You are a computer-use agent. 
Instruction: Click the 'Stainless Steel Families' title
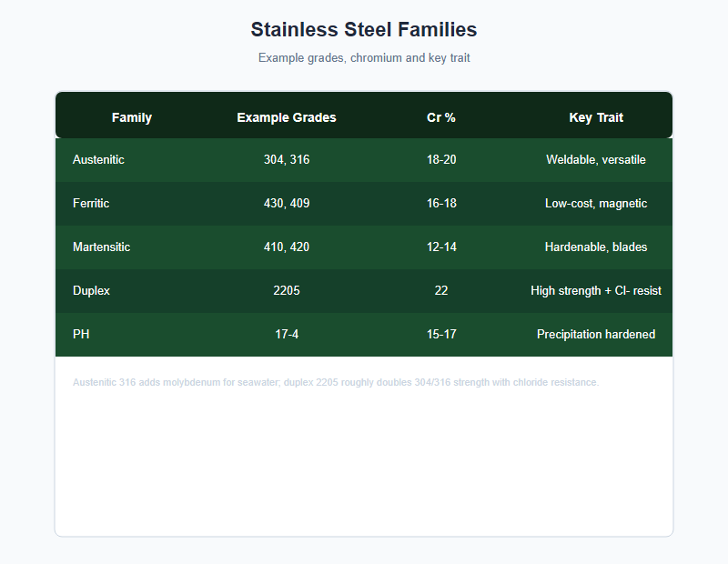364,30
